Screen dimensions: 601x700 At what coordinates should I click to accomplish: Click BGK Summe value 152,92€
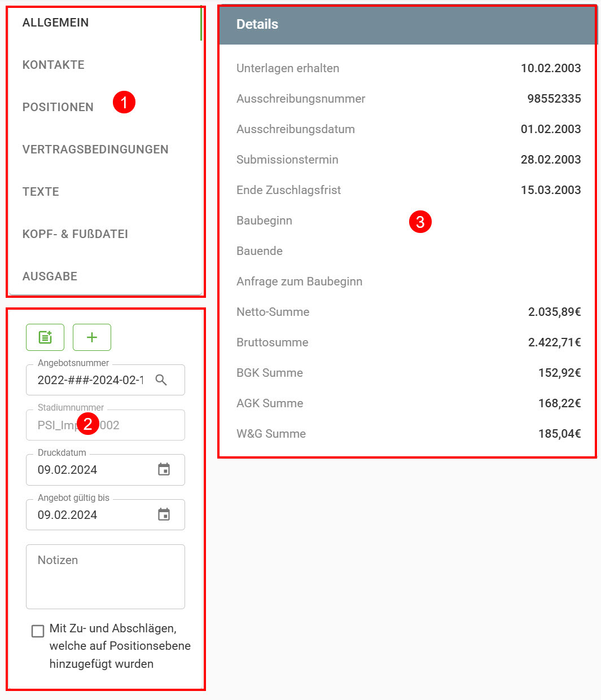point(559,373)
